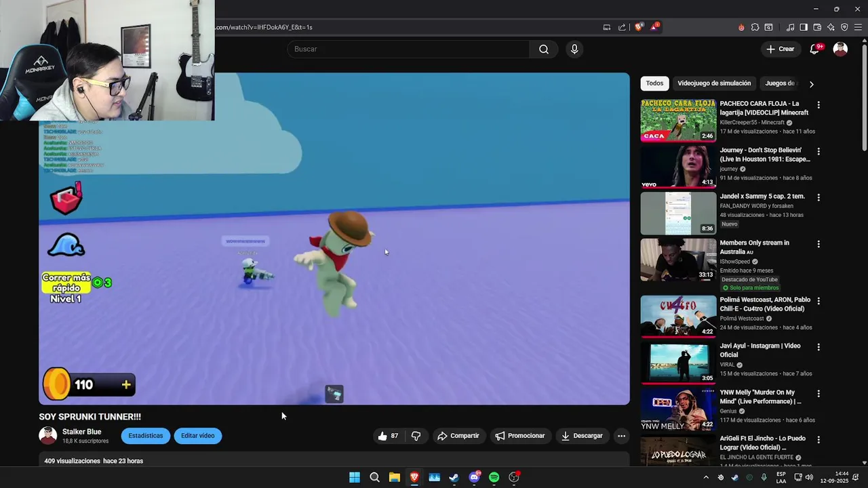
Task: Open options menu for PACHECO CARA FLOJA video
Action: click(818, 105)
